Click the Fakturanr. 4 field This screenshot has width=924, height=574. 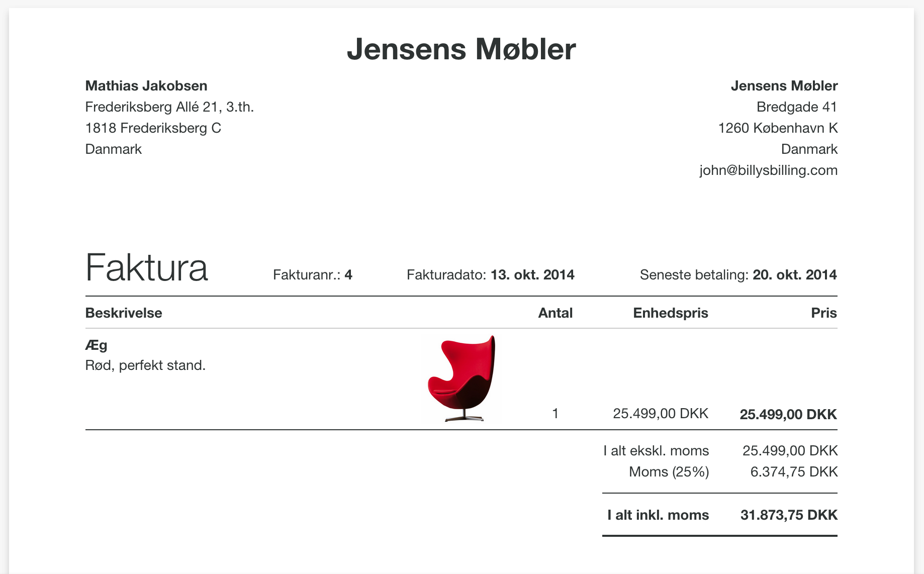tap(312, 275)
